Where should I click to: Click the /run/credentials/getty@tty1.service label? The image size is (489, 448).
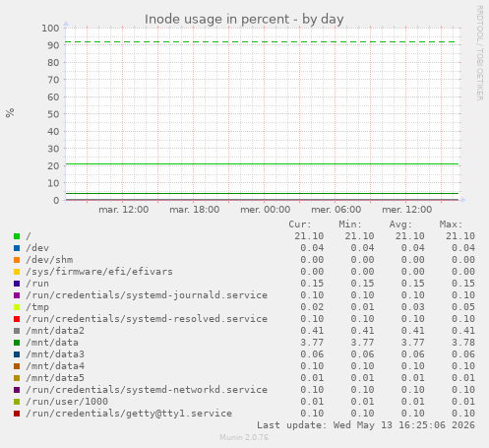pos(129,414)
